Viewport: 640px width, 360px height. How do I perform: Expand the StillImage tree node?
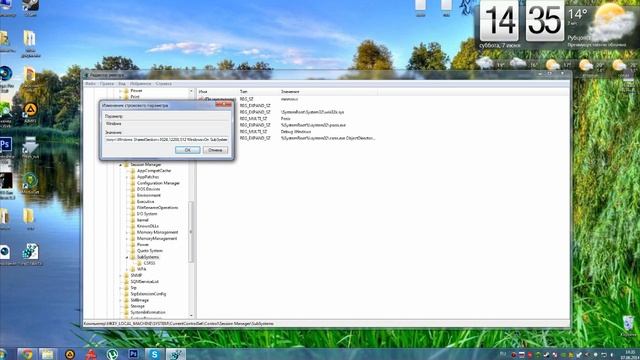120,300
